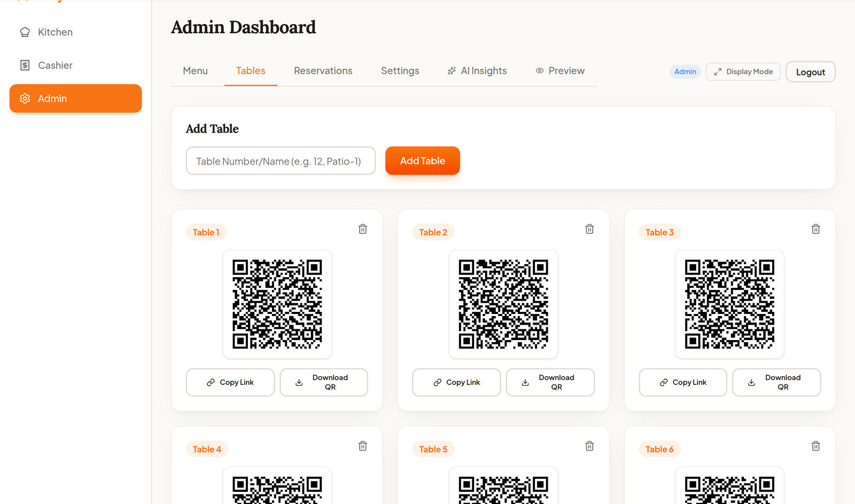Delete Table 3 with trash icon
Image resolution: width=855 pixels, height=504 pixels.
point(815,229)
